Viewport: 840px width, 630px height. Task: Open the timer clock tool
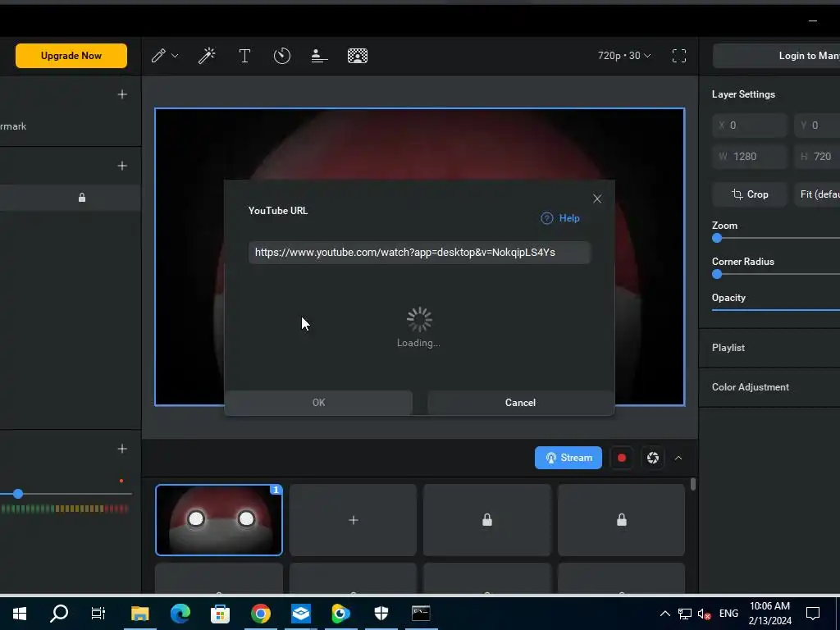click(282, 56)
